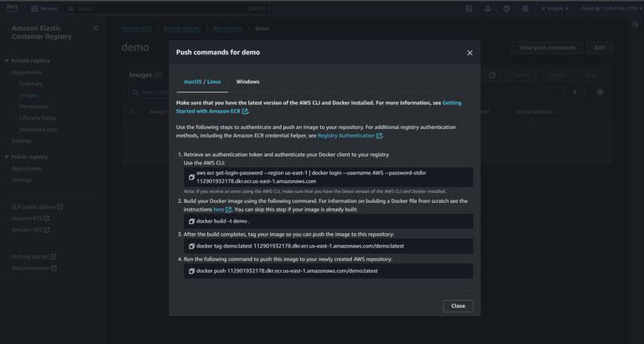Switch to the Windows tab
The image size is (644, 344).
[247, 81]
